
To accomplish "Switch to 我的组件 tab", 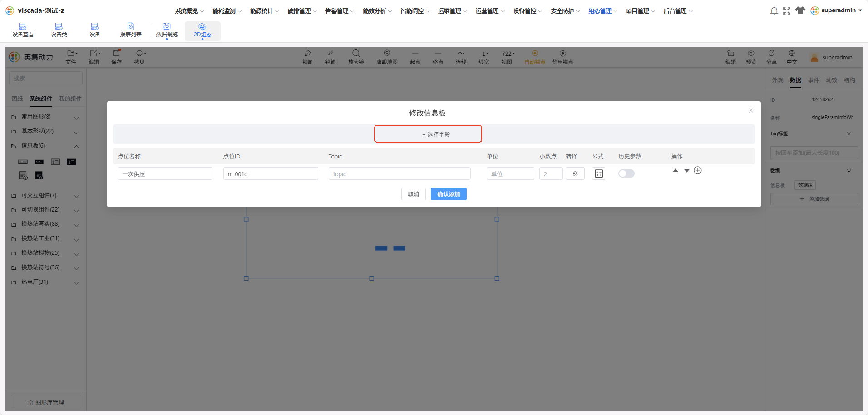I will click(70, 99).
